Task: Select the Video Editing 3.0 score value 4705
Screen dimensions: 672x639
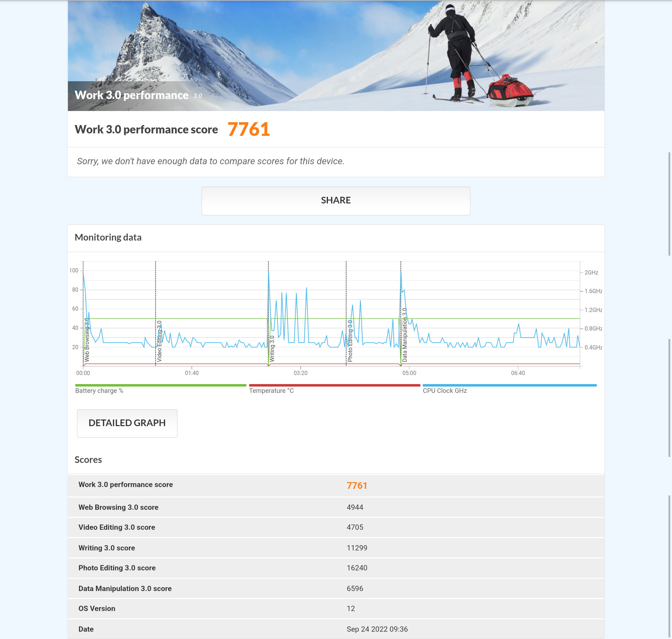Action: coord(355,527)
